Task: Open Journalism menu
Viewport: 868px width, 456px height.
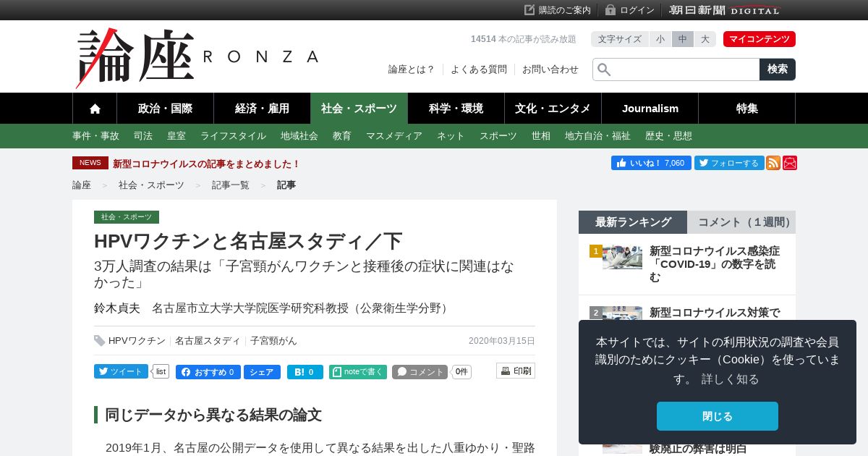Action: coord(650,109)
